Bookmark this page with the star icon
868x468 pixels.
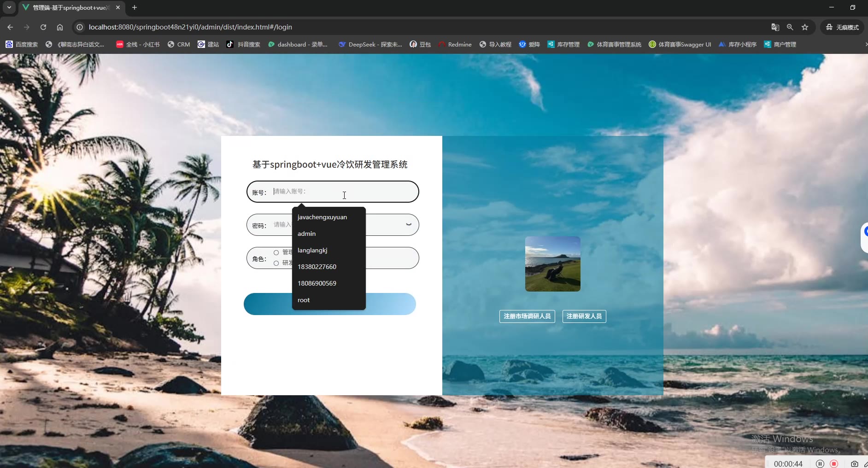click(805, 27)
